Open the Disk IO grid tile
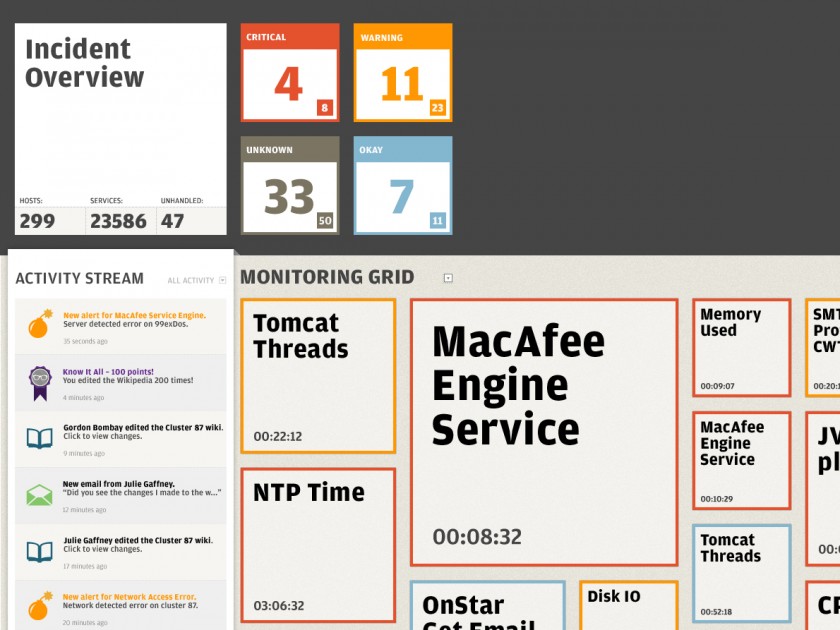Viewport: 840px width, 630px height. [x=628, y=605]
